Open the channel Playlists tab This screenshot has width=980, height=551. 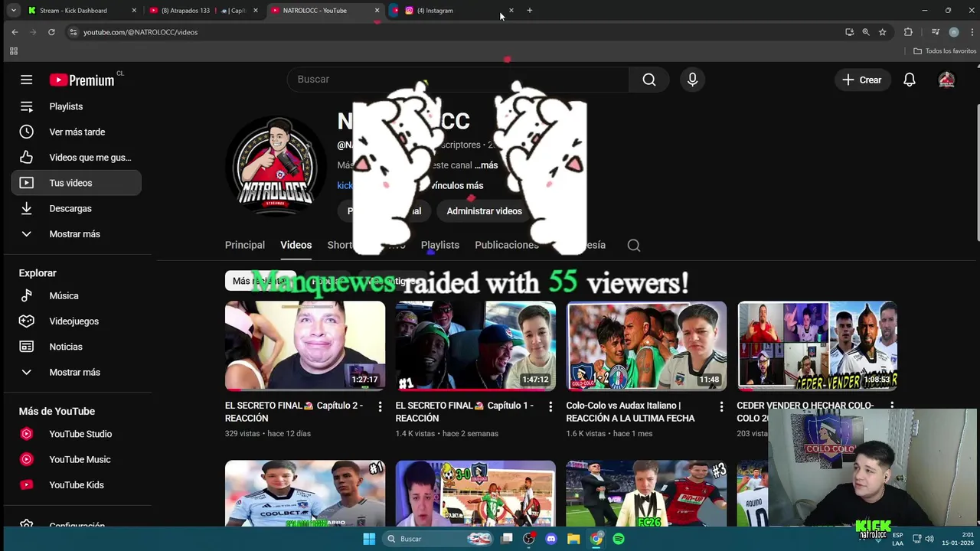[x=440, y=245]
